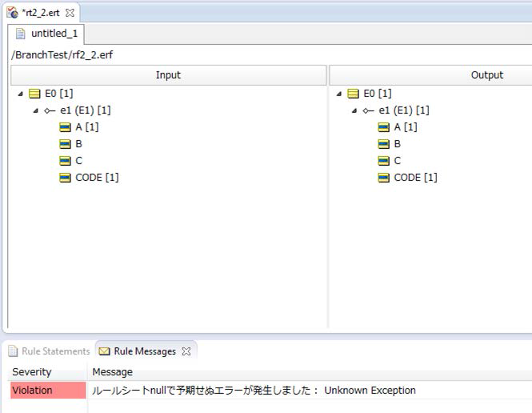Click the Input attribute C icon

65,161
